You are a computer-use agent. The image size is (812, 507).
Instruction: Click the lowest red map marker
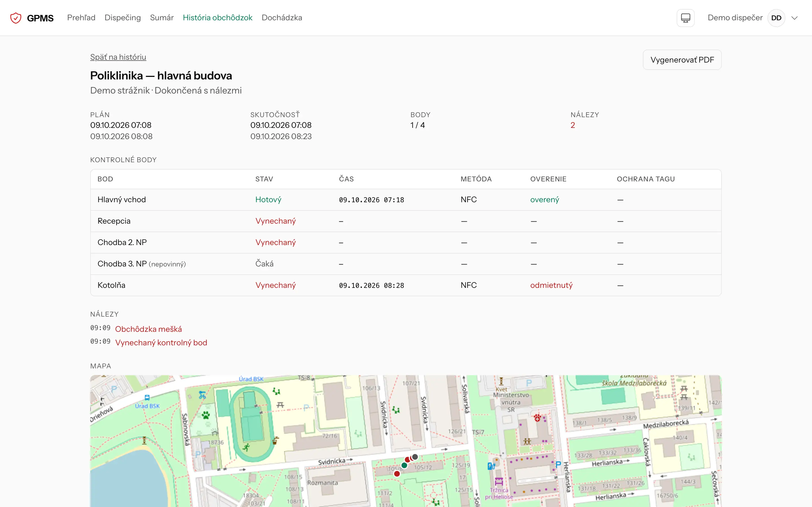pos(397,473)
